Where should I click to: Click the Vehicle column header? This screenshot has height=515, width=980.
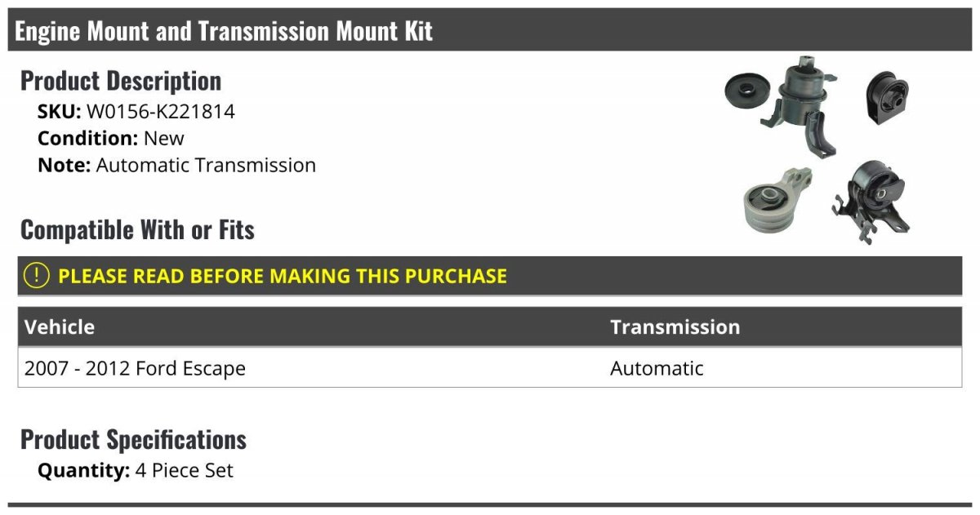tap(60, 327)
